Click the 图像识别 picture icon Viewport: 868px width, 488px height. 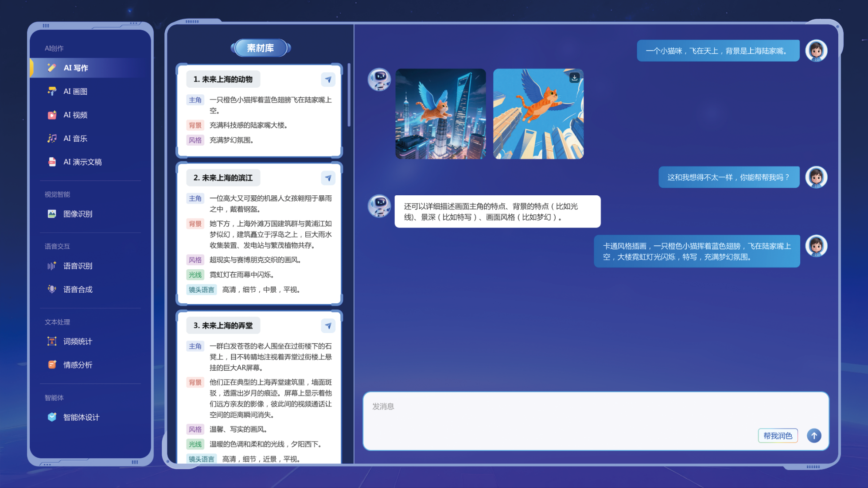click(x=52, y=214)
